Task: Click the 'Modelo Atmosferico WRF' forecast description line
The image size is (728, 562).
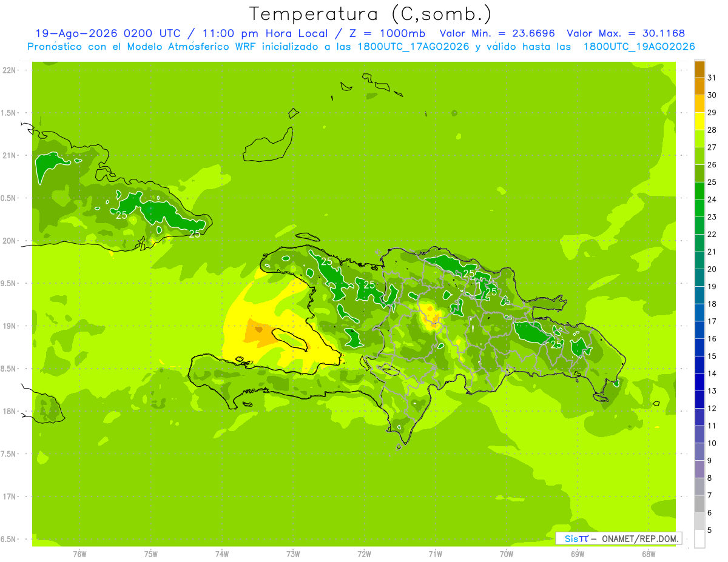Action: [x=362, y=46]
